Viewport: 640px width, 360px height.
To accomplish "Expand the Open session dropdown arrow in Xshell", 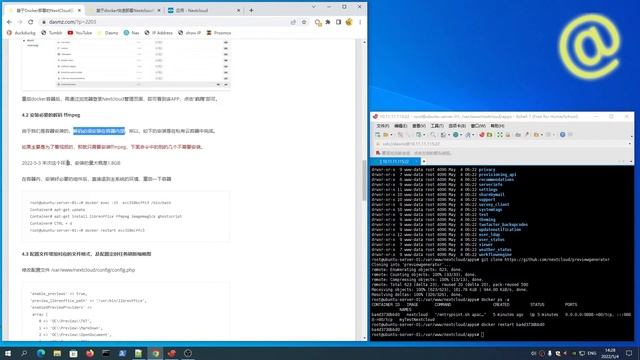I will pos(391,135).
